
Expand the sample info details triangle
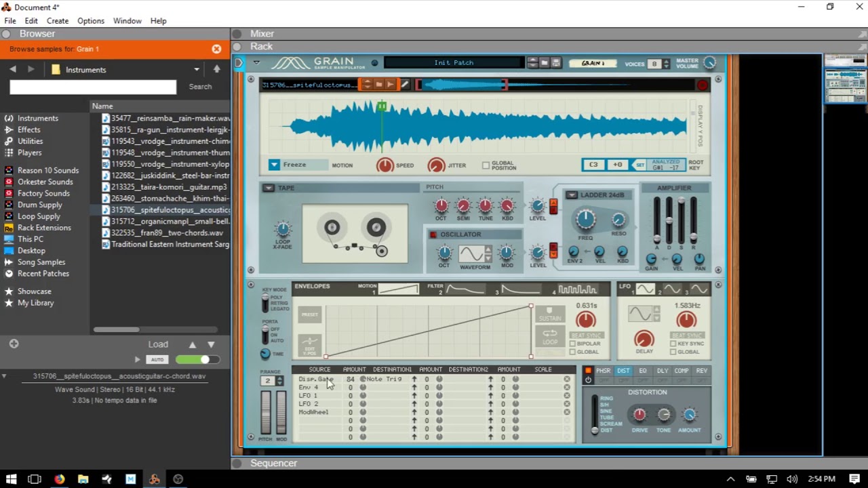pyautogui.click(x=4, y=375)
